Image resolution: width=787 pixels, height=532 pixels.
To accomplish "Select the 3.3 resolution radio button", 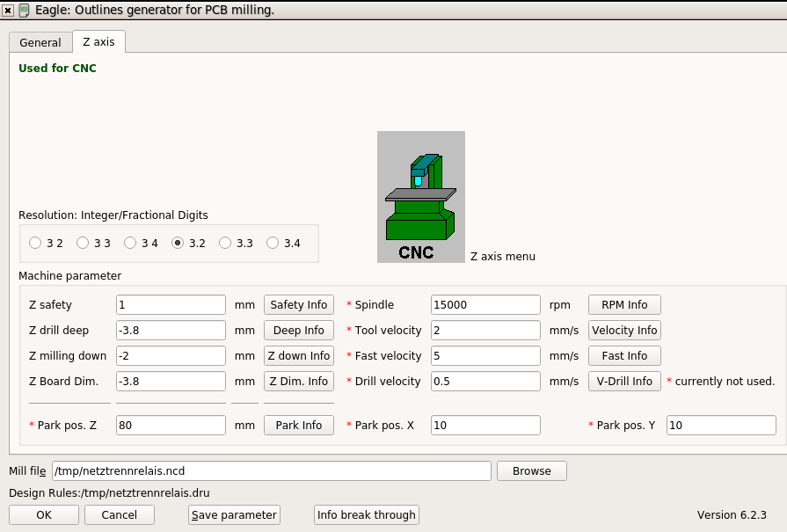I will (x=225, y=244).
